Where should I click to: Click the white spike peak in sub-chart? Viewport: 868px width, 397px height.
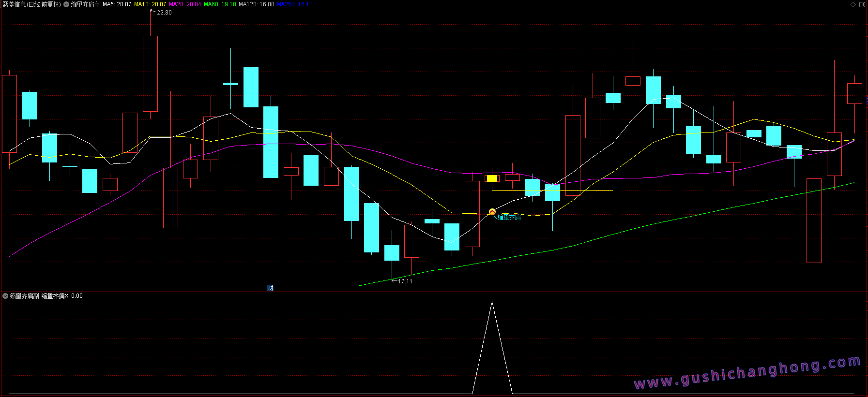[492, 303]
